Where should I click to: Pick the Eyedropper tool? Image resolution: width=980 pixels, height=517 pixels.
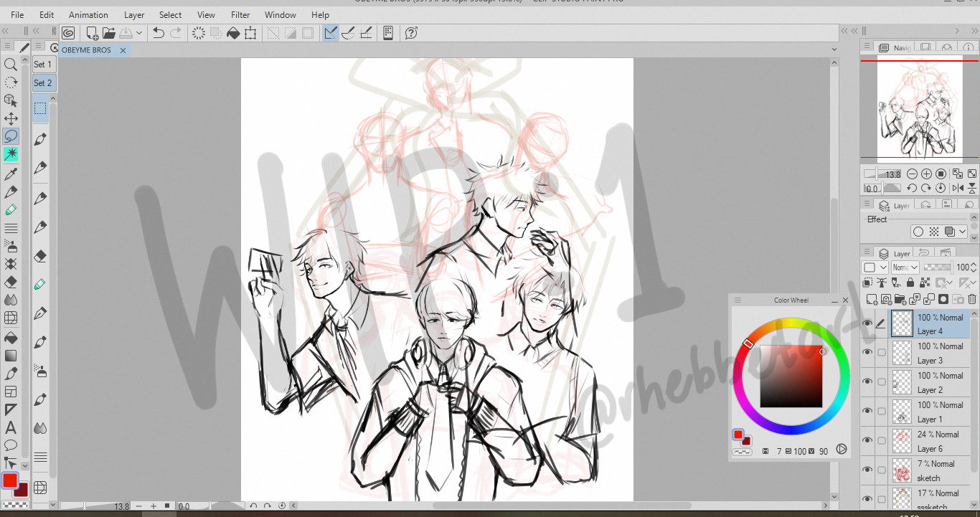11,174
